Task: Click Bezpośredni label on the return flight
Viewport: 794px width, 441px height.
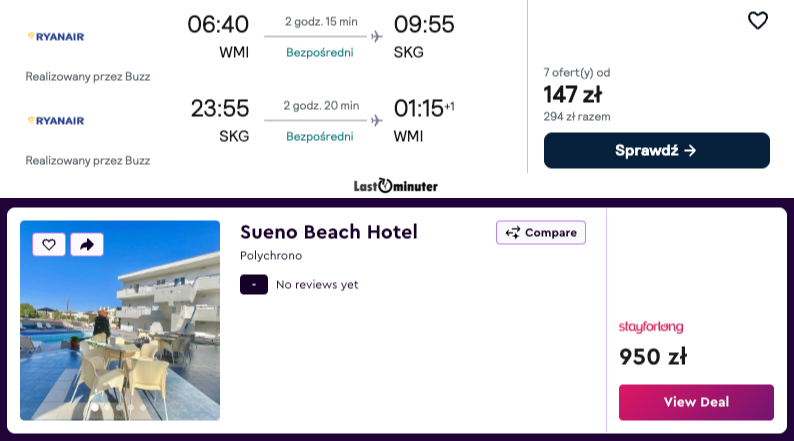Action: tap(320, 136)
